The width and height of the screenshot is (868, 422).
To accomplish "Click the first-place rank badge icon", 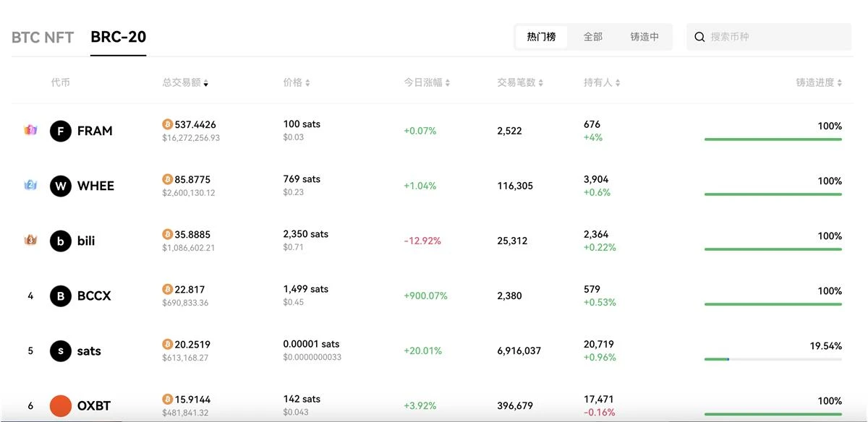I will pos(30,131).
